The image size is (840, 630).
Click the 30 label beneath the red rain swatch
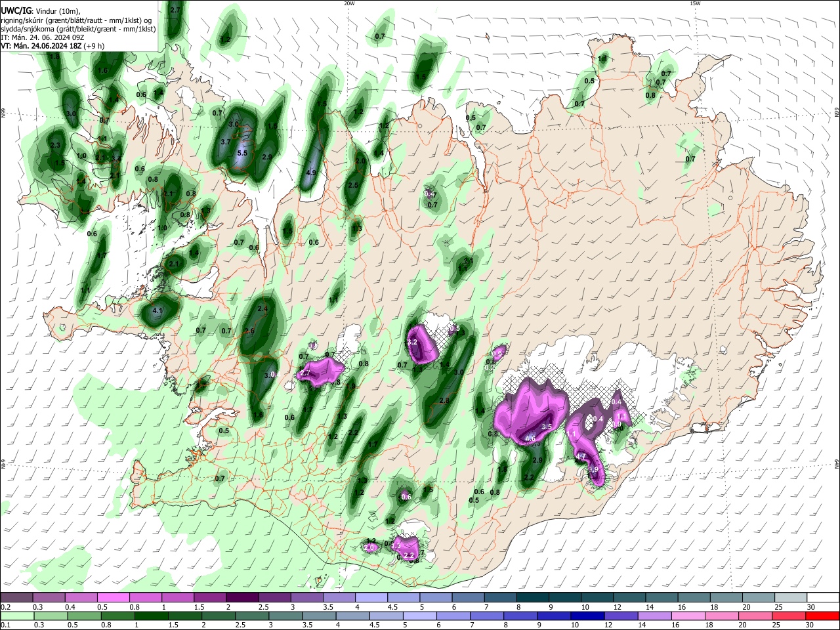click(810, 625)
